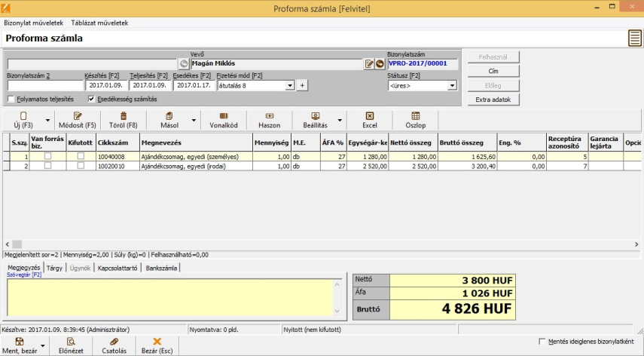Open the Bizonylat műveletek menu

click(34, 23)
